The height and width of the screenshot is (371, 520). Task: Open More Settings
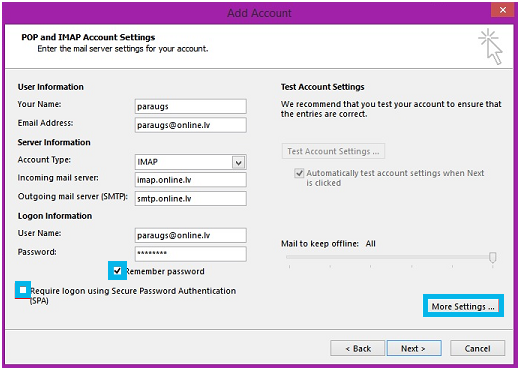coord(463,306)
